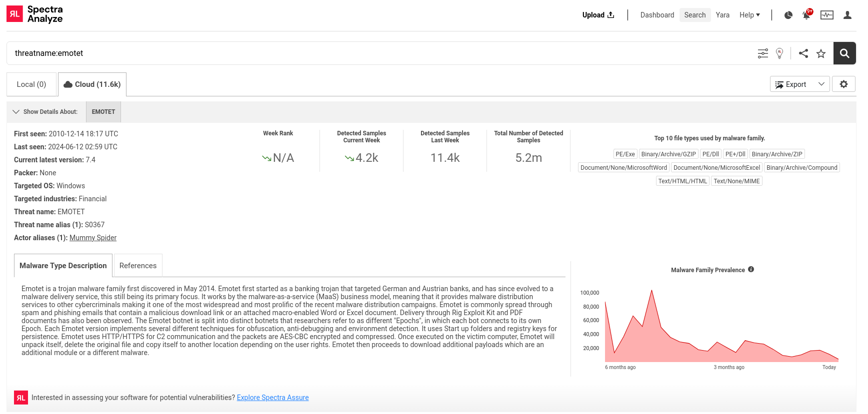The image size is (868, 414).
Task: Run search with the magnifier button
Action: pos(844,53)
